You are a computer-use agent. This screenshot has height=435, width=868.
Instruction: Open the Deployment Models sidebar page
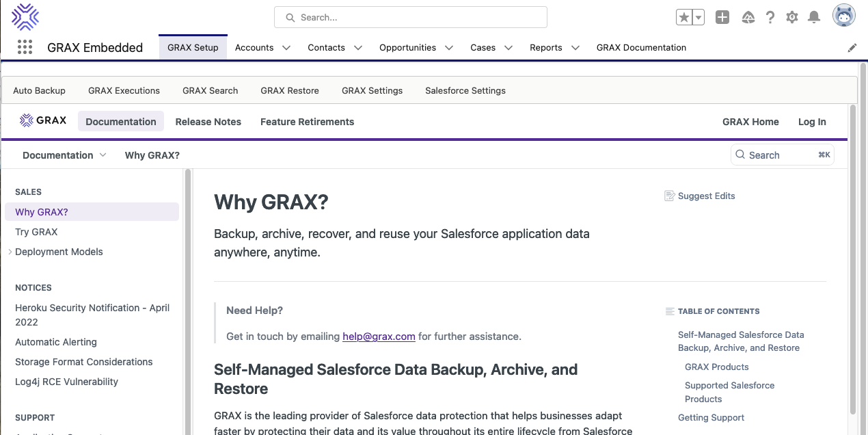59,252
